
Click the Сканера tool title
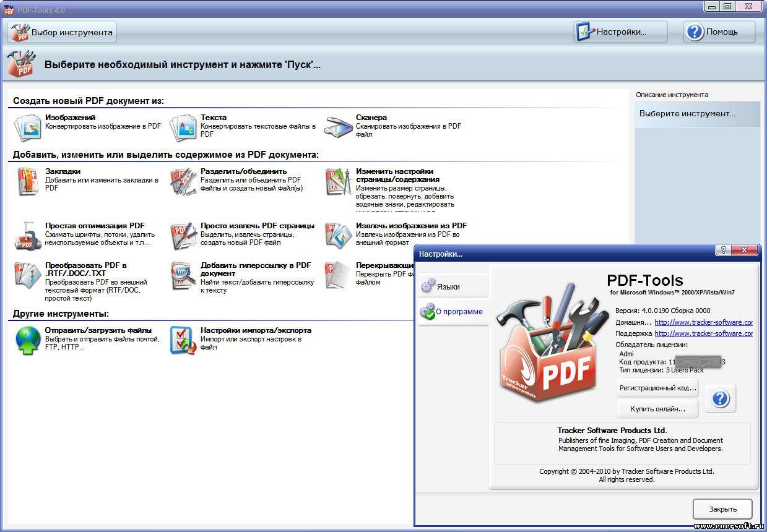371,118
